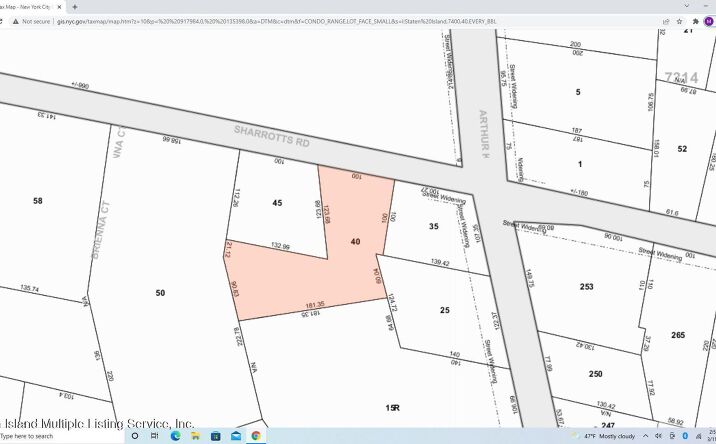Open Mail app from taskbar
This screenshot has height=444, width=716.
click(x=236, y=436)
